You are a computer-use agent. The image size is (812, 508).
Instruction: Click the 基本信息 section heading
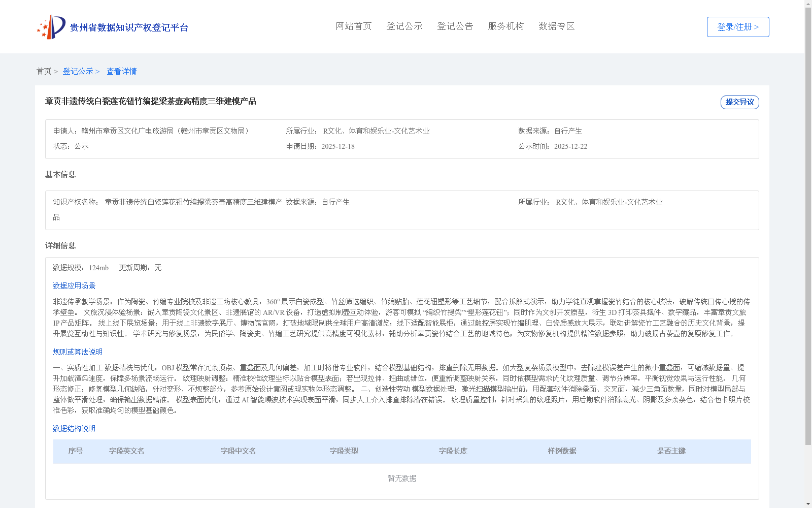coord(60,174)
